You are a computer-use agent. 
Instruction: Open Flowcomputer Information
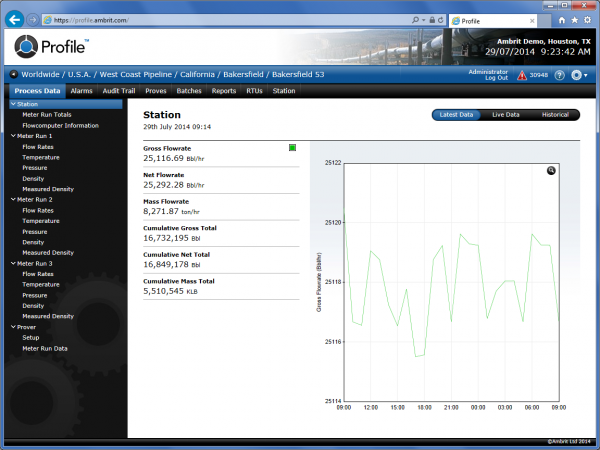click(60, 126)
